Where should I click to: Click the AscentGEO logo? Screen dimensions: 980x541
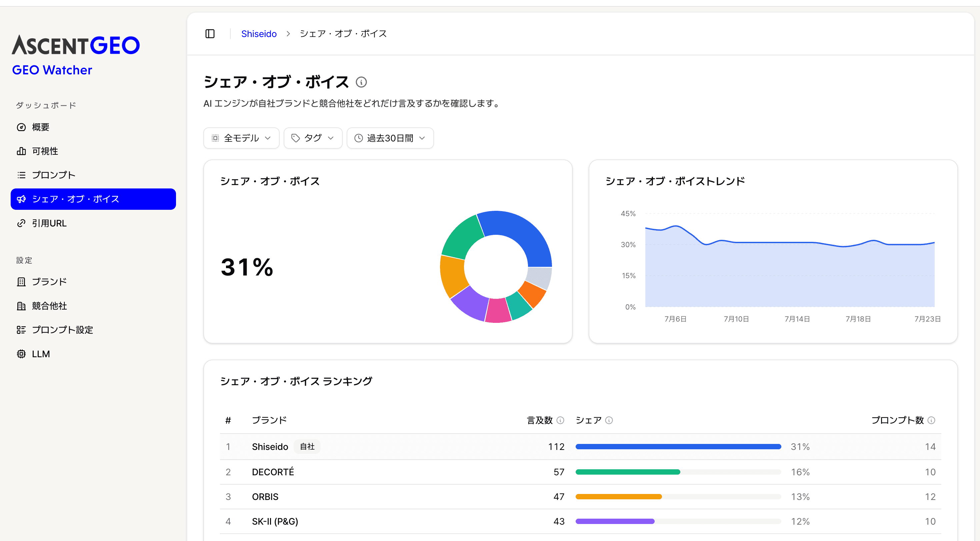[76, 45]
